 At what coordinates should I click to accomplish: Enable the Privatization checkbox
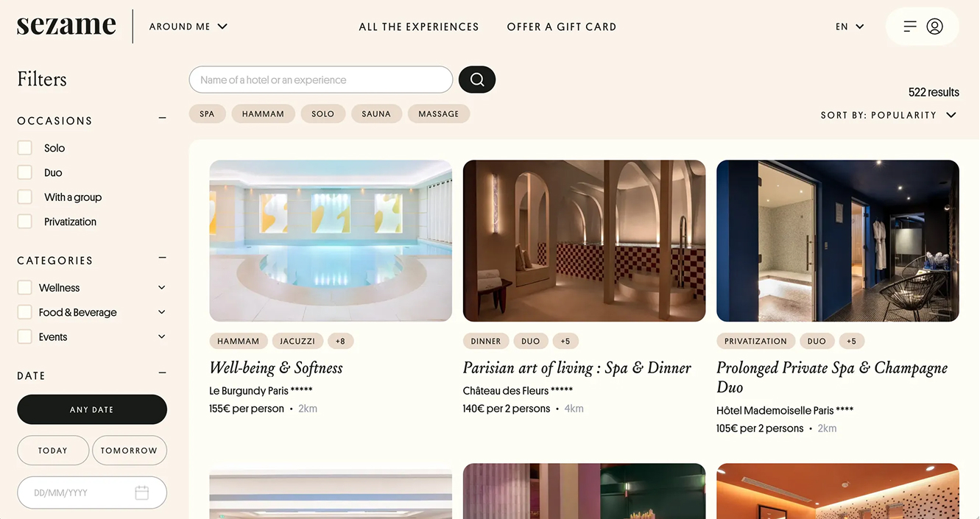tap(25, 222)
